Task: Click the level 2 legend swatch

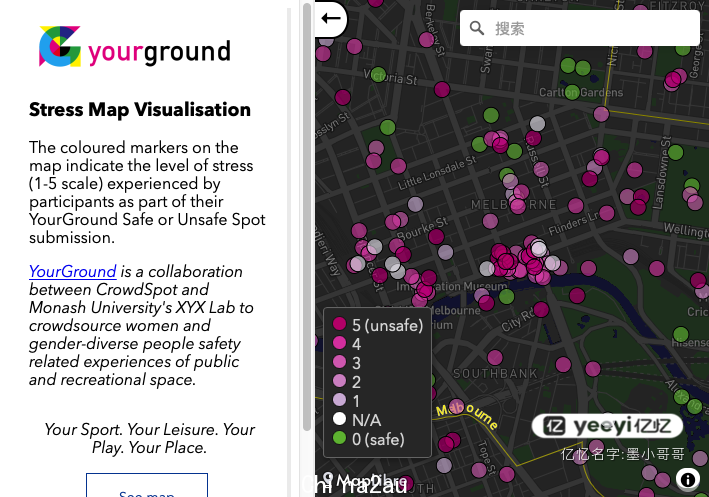Action: (340, 381)
